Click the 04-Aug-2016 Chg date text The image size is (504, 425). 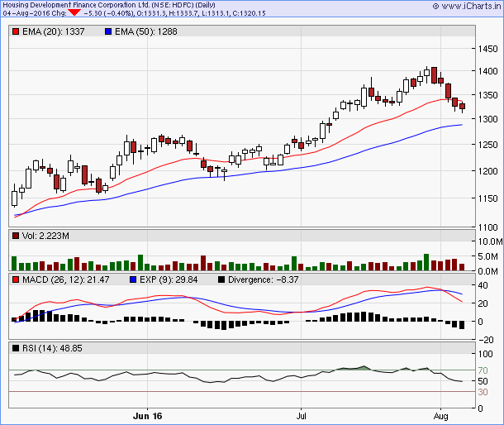[x=35, y=13]
